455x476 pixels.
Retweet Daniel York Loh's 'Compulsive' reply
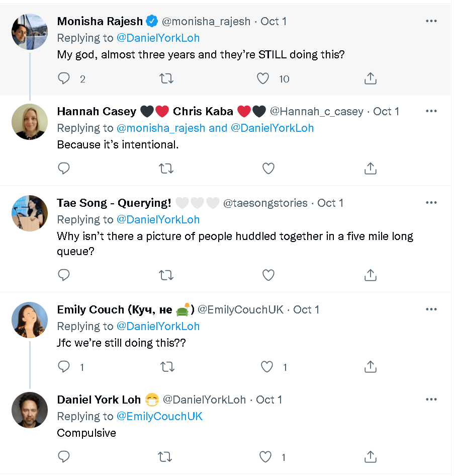pyautogui.click(x=165, y=457)
